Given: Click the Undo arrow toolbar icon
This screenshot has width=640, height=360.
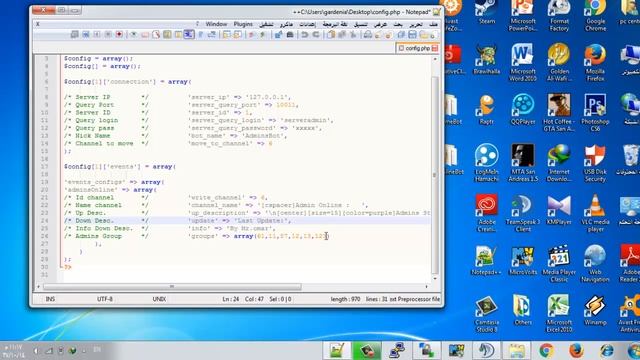Looking at the screenshot, I should point(316,35).
